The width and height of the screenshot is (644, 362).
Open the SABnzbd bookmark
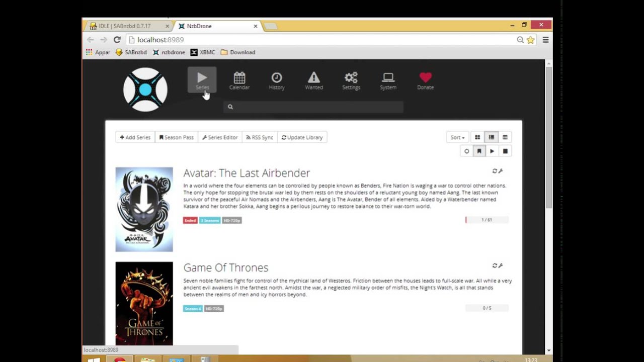[131, 52]
